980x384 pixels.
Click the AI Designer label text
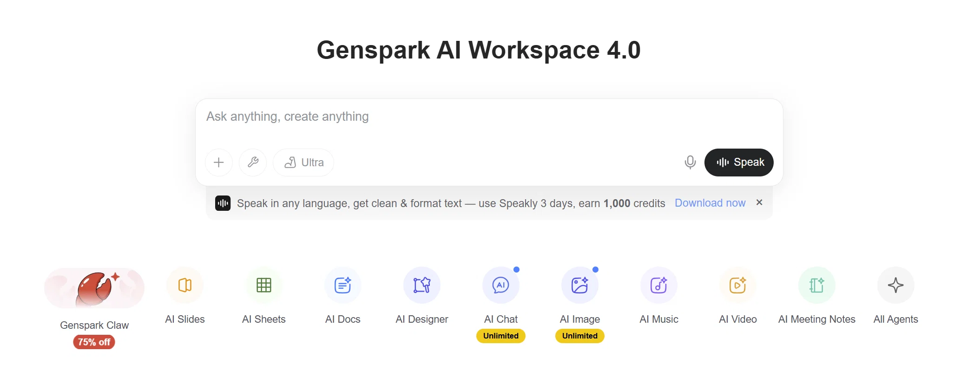(x=422, y=319)
